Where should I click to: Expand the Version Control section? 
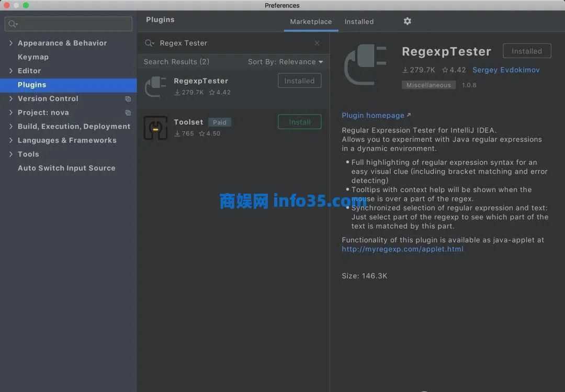point(11,98)
